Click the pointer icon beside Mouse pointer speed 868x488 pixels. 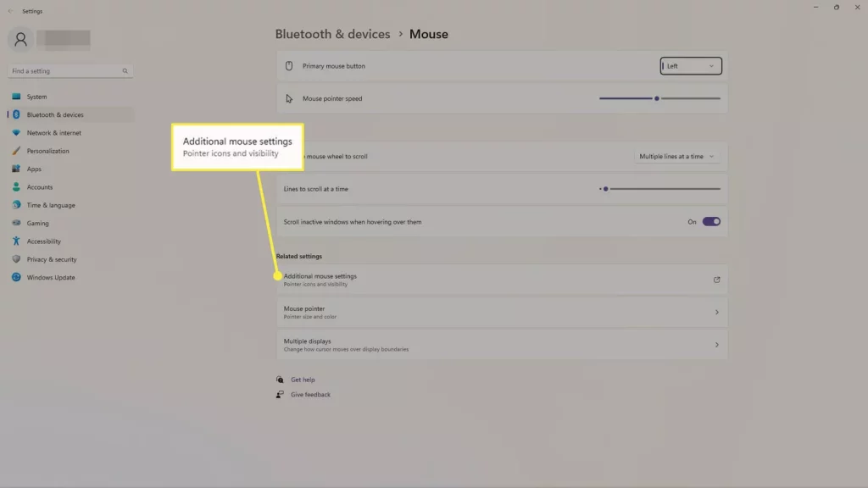(289, 98)
